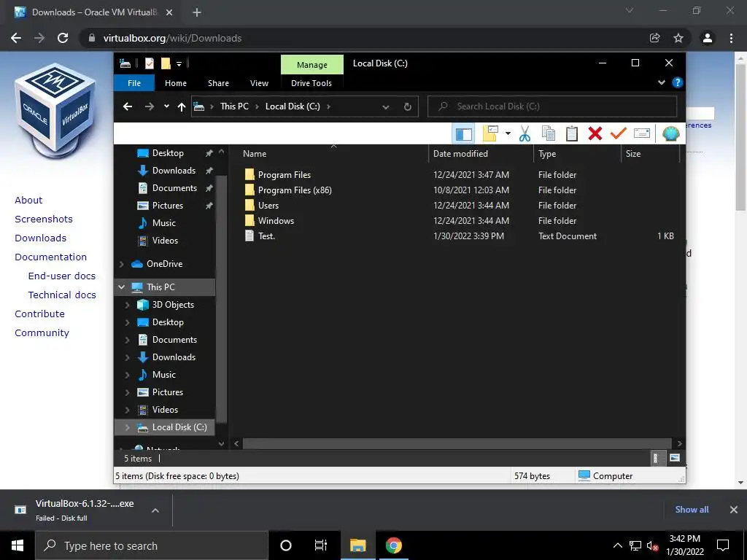Click the muted volume tray icon
Screen dimensions: 747x560
click(652, 545)
